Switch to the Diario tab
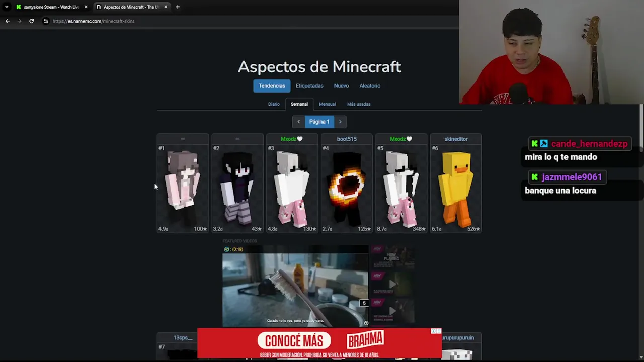 point(274,104)
